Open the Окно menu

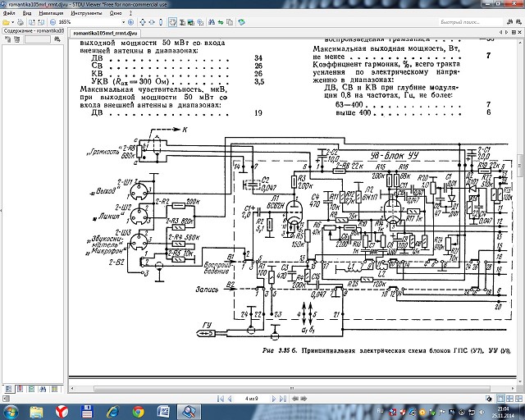[x=116, y=13]
